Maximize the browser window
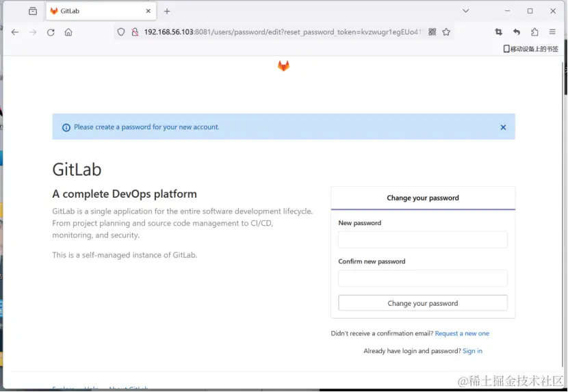 [530, 11]
